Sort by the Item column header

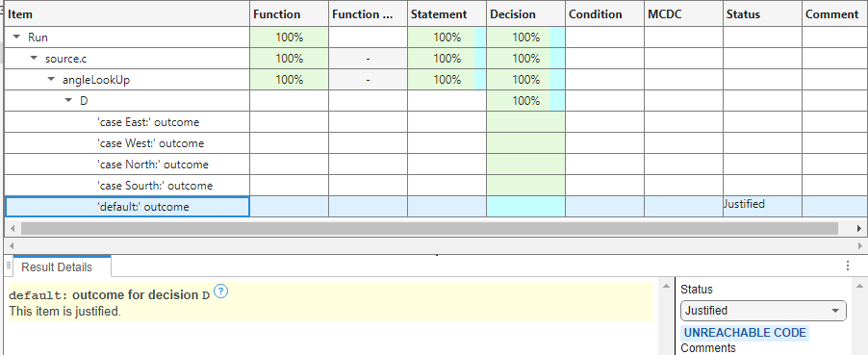(x=127, y=14)
